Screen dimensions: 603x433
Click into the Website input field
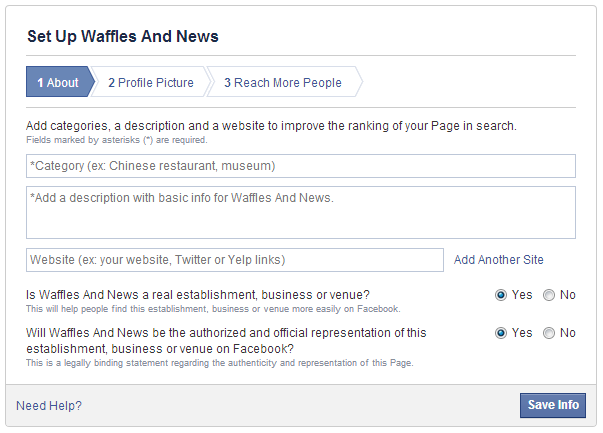pos(235,260)
